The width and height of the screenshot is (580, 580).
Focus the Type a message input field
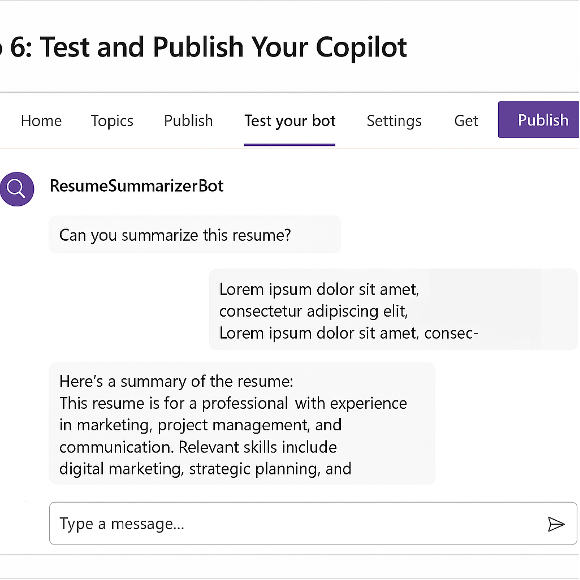pyautogui.click(x=313, y=523)
